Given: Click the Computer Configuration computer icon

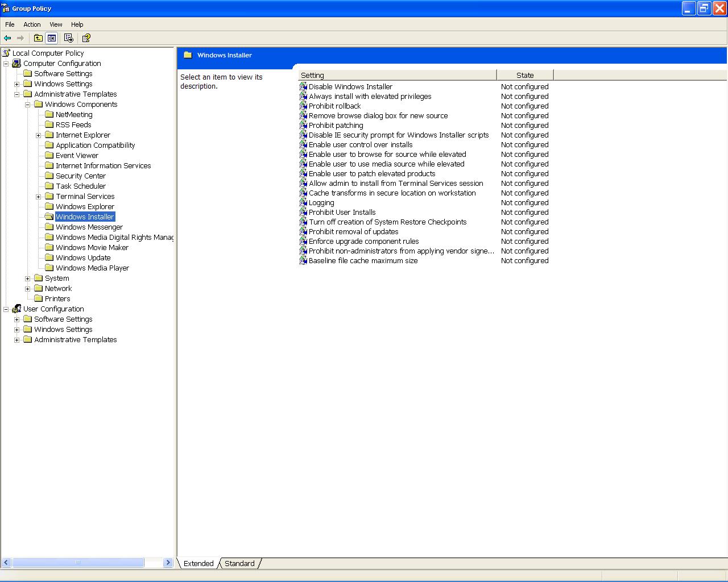Looking at the screenshot, I should (16, 63).
